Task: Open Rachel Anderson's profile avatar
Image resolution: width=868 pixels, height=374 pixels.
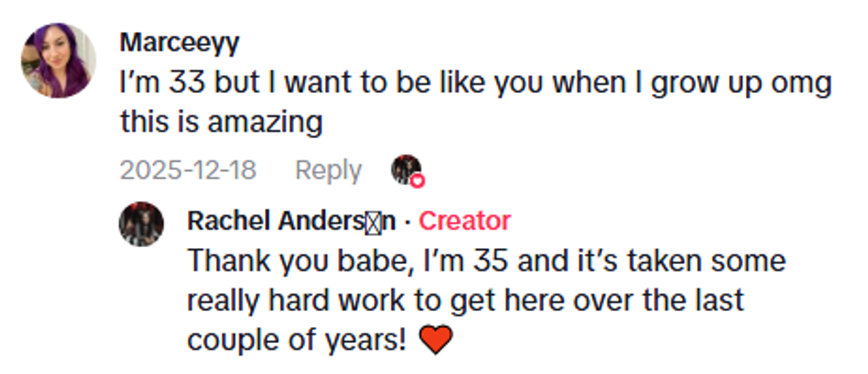Action: click(x=141, y=224)
